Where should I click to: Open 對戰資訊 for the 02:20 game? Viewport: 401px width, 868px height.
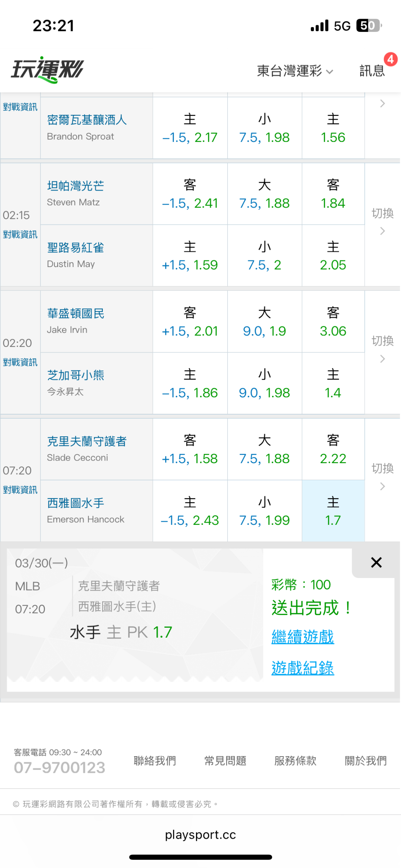[x=20, y=362]
